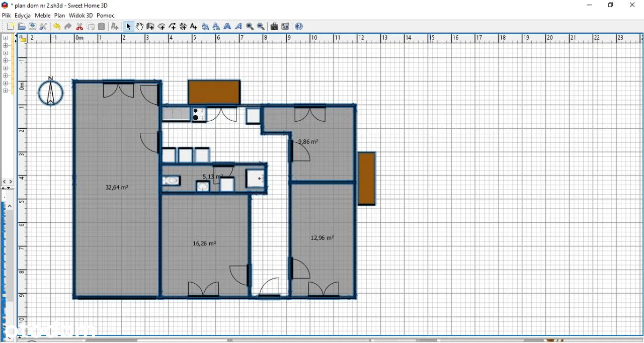The width and height of the screenshot is (644, 343).
Task: Open the Widok 3D menu
Action: click(x=80, y=16)
